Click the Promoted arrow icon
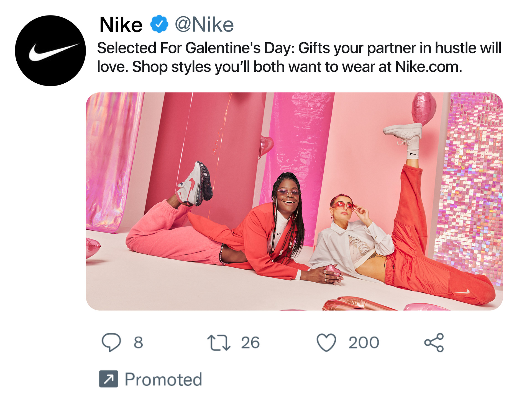Viewport: 532px width, 405px height. point(109,379)
